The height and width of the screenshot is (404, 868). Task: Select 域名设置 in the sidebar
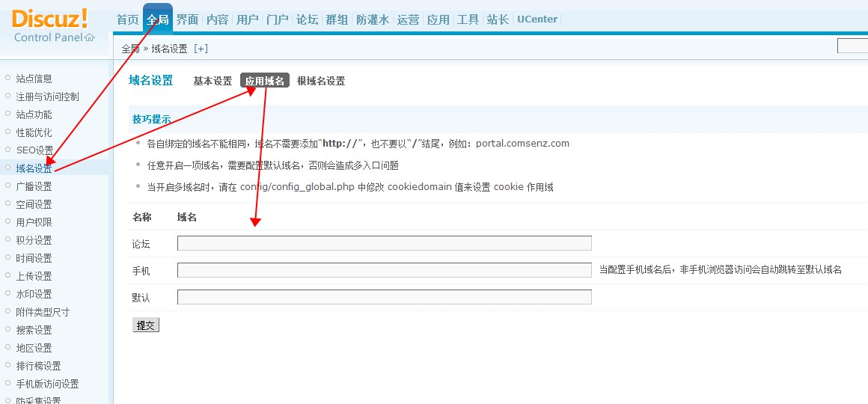pyautogui.click(x=34, y=168)
